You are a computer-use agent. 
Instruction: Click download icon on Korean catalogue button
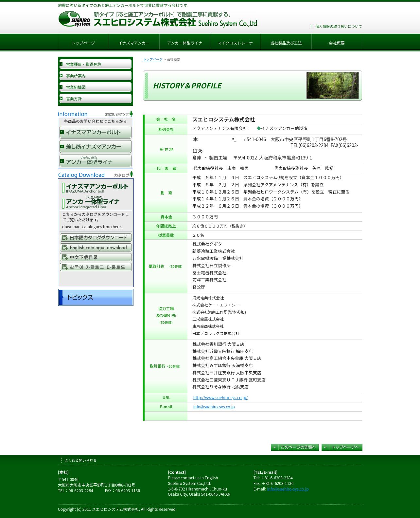pos(65,267)
